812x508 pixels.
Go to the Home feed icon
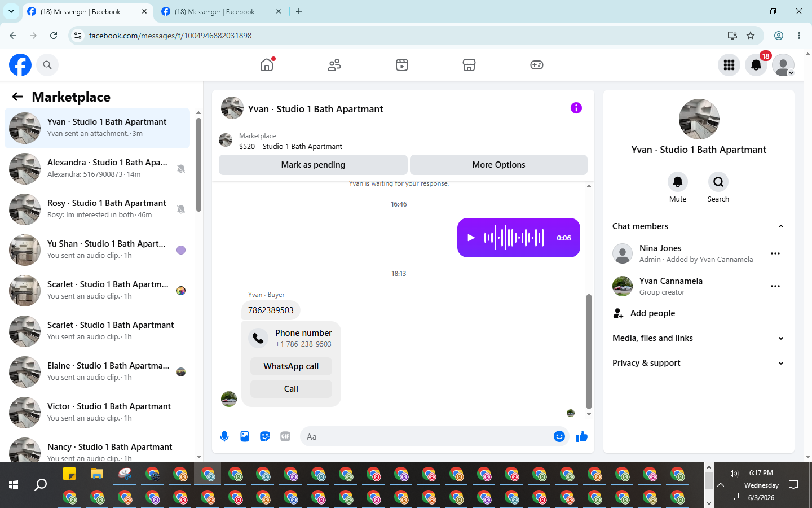(267, 65)
